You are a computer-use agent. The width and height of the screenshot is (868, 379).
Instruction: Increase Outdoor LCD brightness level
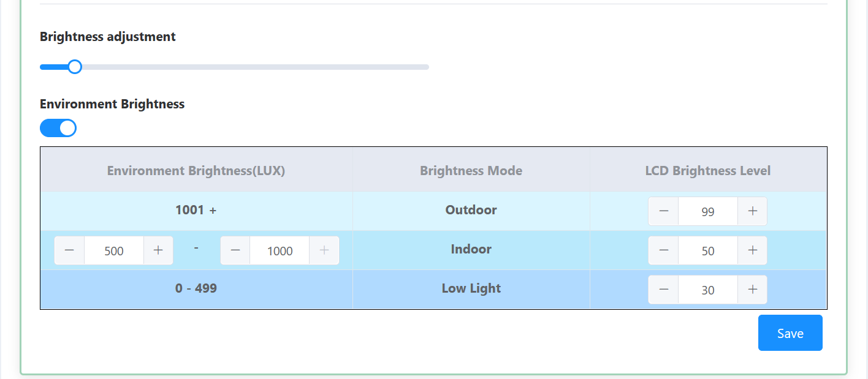tap(753, 211)
